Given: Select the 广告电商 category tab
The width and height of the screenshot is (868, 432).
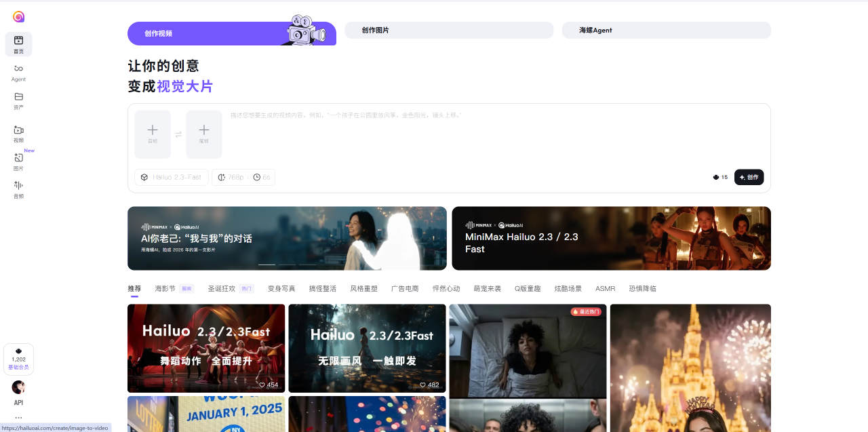Looking at the screenshot, I should coord(405,288).
